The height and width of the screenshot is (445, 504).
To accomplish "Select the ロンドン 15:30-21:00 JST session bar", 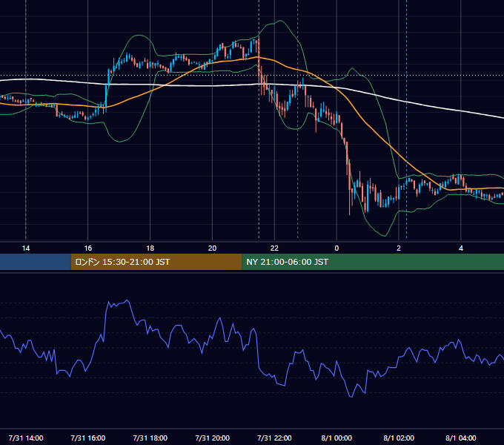I will coord(156,262).
